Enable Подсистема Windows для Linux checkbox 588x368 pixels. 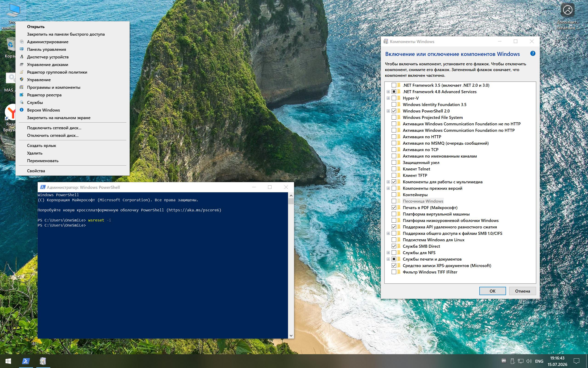coord(394,240)
